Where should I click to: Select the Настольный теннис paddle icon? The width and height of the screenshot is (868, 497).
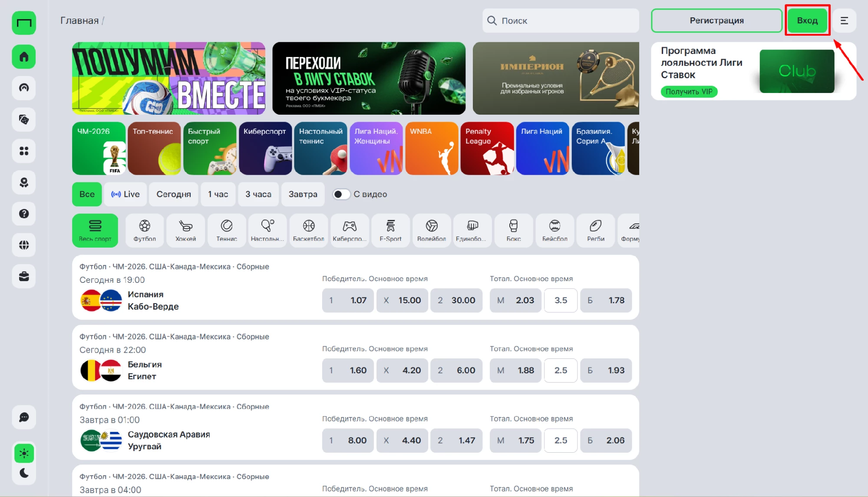coord(267,230)
